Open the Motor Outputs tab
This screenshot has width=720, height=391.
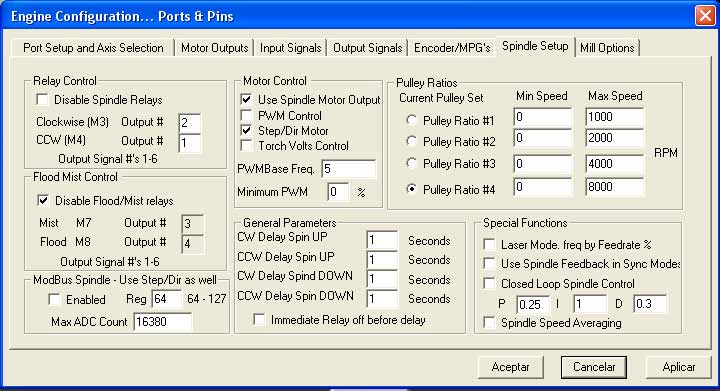click(214, 48)
